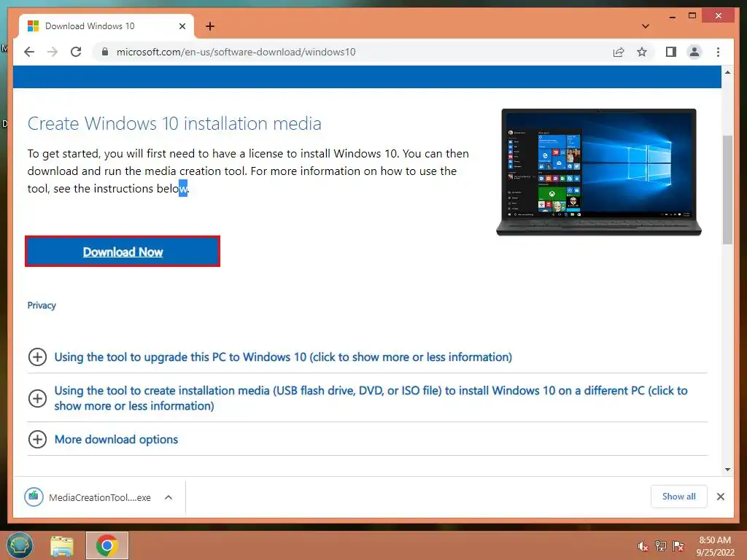Click Show all downloads

point(679,497)
